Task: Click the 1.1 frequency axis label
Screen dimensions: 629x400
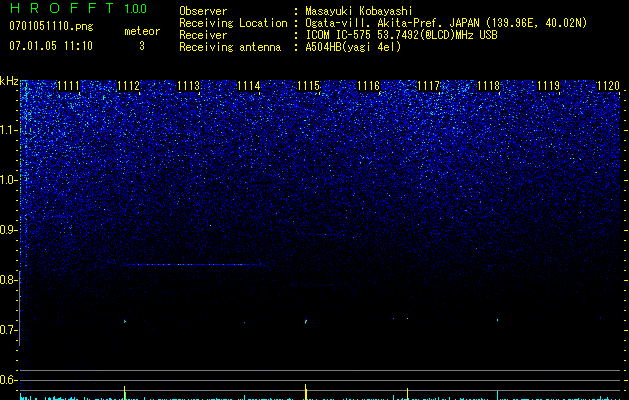Action: (8, 130)
